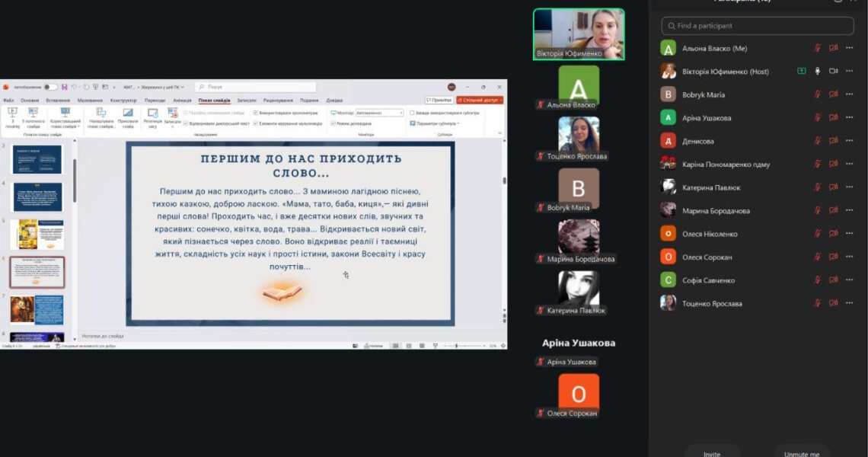Open the Анімація ribbon tab
Image resolution: width=868 pixels, height=457 pixels.
(x=182, y=101)
